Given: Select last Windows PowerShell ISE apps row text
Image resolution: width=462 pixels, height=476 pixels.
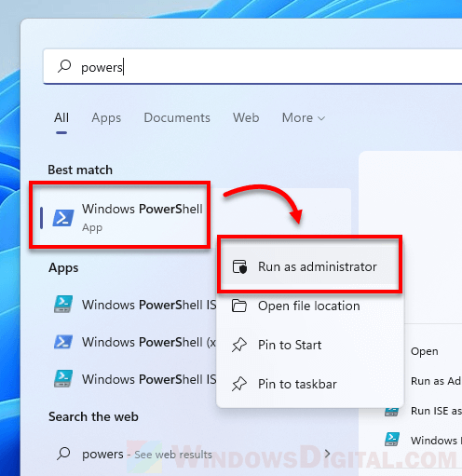Looking at the screenshot, I should click(149, 379).
